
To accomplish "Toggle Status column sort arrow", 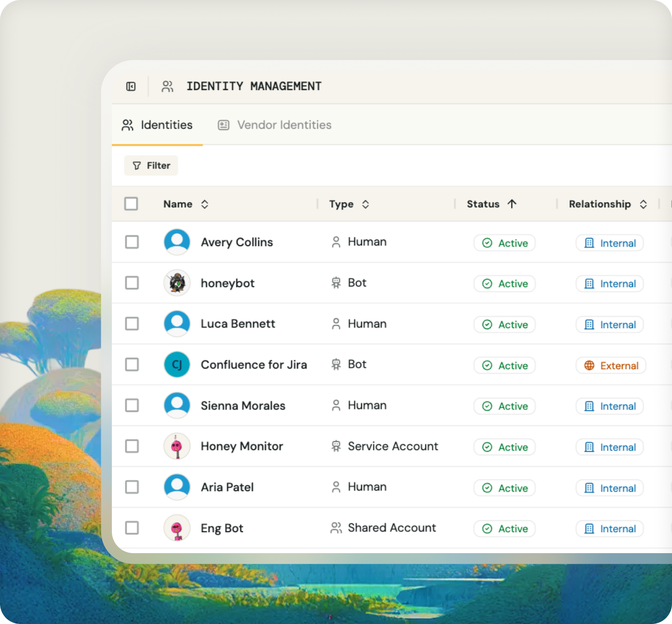I will (x=512, y=204).
